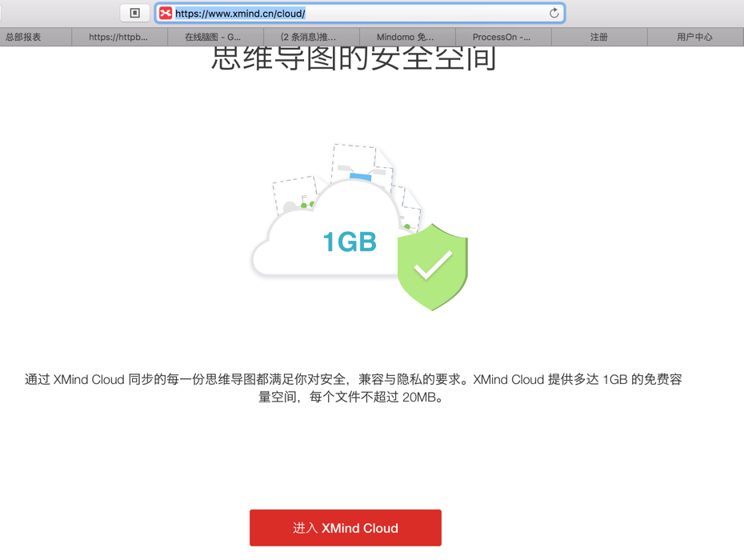Viewport: 744px width, 560px height.
Task: Open the Mindomo 免... tab
Action: coord(407,37)
